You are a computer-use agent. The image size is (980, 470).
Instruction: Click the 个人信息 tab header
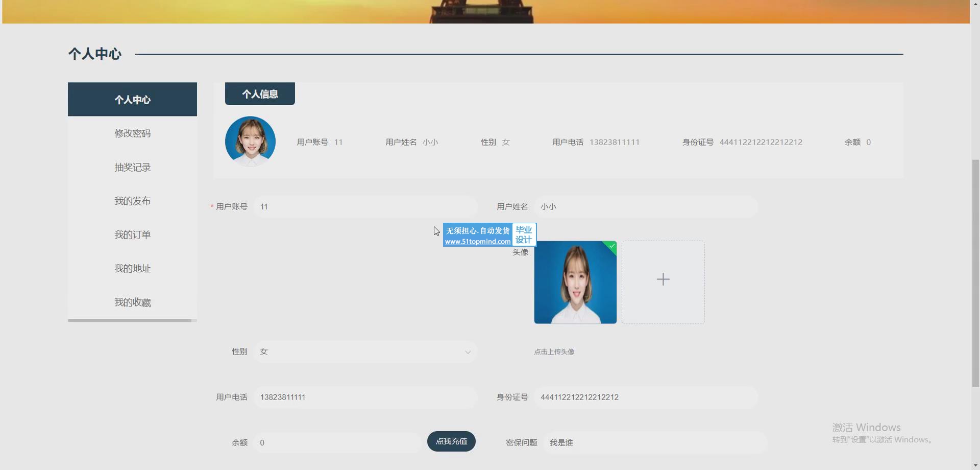[x=260, y=94]
